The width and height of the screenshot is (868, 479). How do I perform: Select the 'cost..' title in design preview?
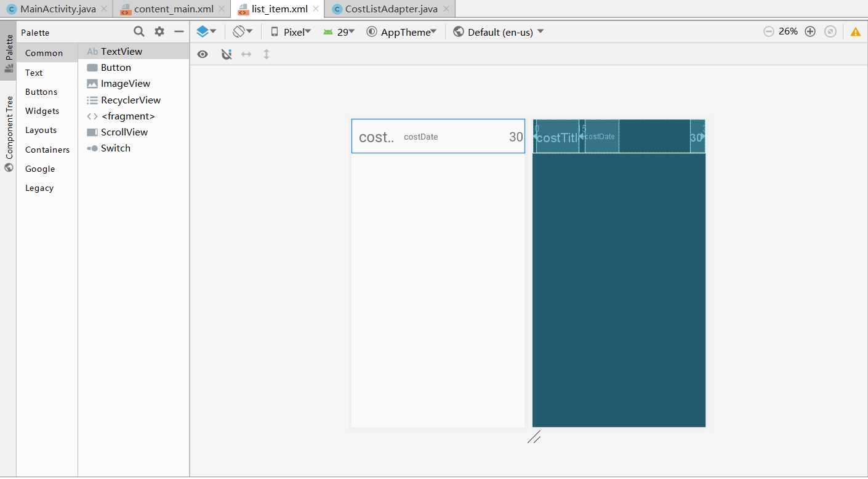(376, 137)
